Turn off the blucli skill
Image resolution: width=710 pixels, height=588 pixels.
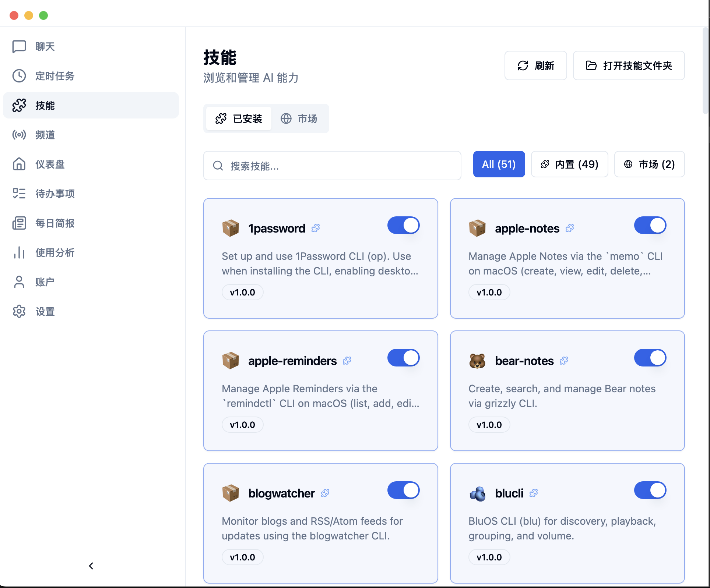click(650, 490)
